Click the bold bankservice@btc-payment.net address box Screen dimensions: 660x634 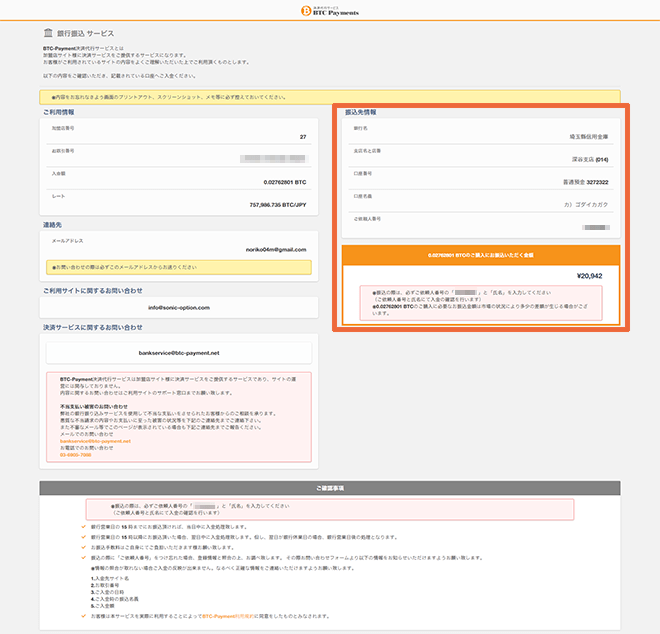tap(179, 353)
